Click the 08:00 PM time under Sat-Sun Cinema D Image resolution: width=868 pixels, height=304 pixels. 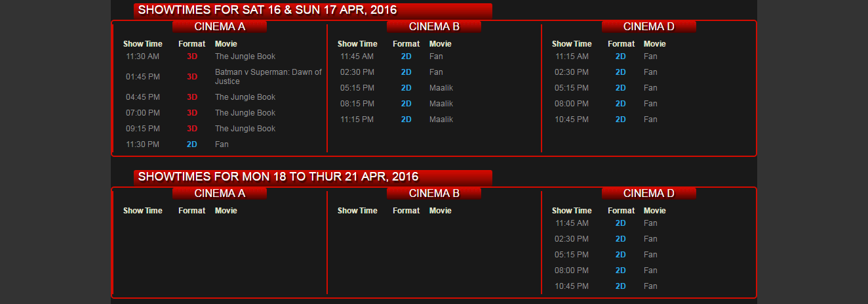572,104
